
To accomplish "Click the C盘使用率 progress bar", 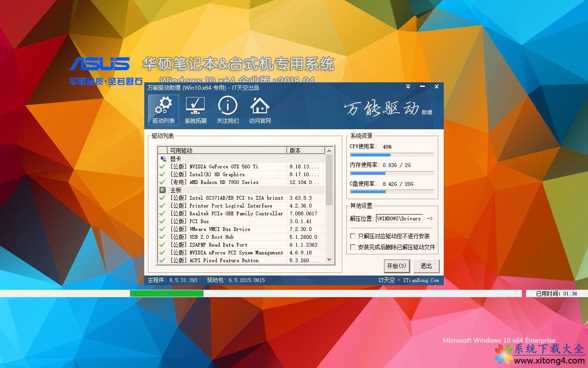I will [x=392, y=192].
